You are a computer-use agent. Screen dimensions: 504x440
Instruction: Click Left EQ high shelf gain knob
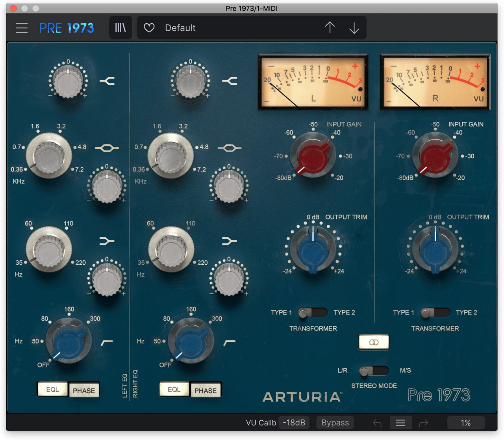pyautogui.click(x=68, y=82)
